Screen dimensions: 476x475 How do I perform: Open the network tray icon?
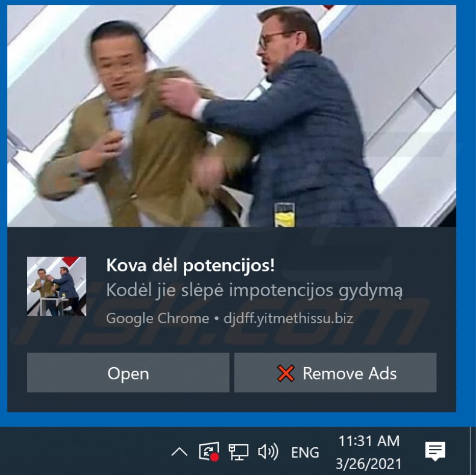click(x=239, y=452)
